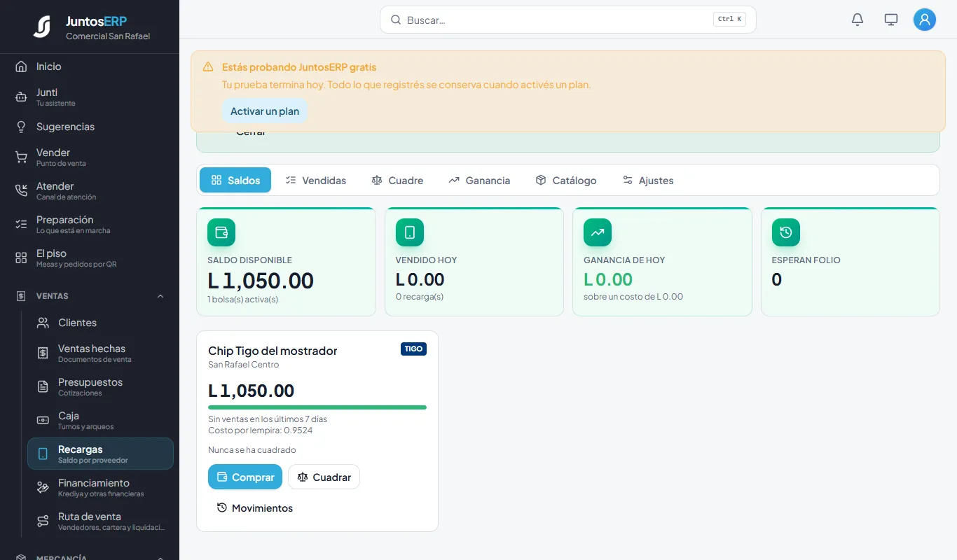Click the El piso grid icon
Viewport: 957px width, 560px height.
[21, 258]
